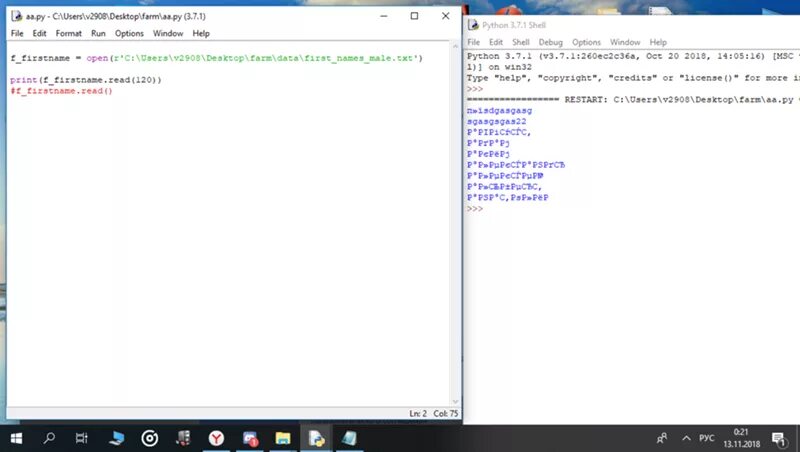The width and height of the screenshot is (800, 452).
Task: Click the open() line in the editor
Action: [x=216, y=58]
